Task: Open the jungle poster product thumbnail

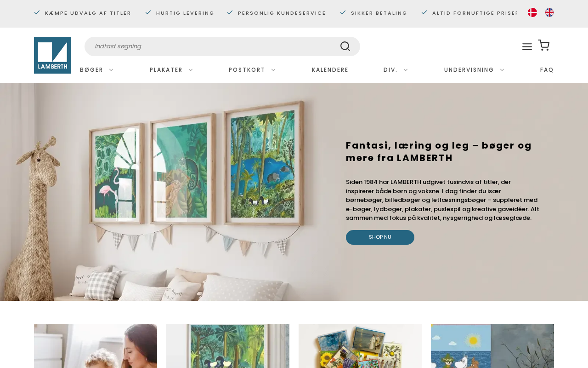Action: pos(228,346)
